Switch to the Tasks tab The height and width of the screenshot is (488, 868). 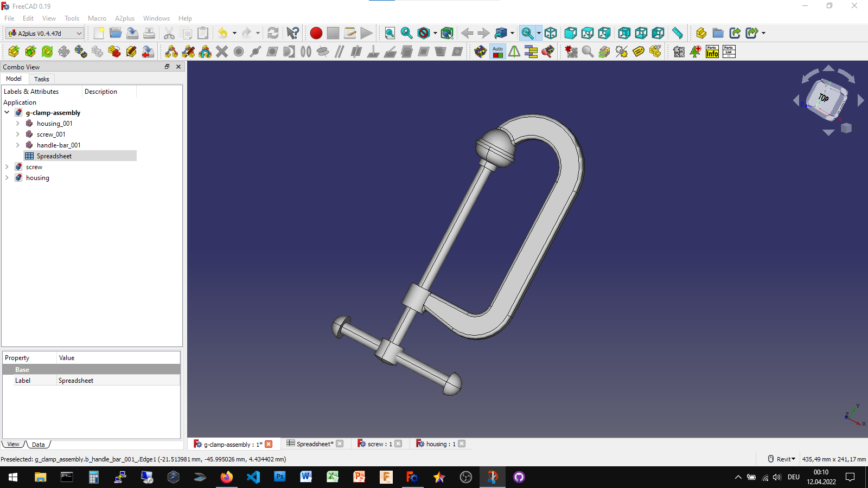(x=42, y=79)
